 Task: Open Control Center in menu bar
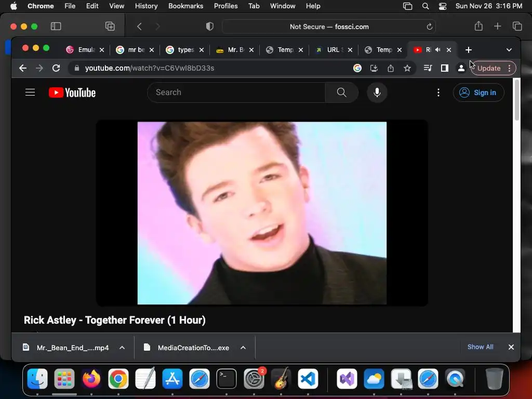coord(443,6)
